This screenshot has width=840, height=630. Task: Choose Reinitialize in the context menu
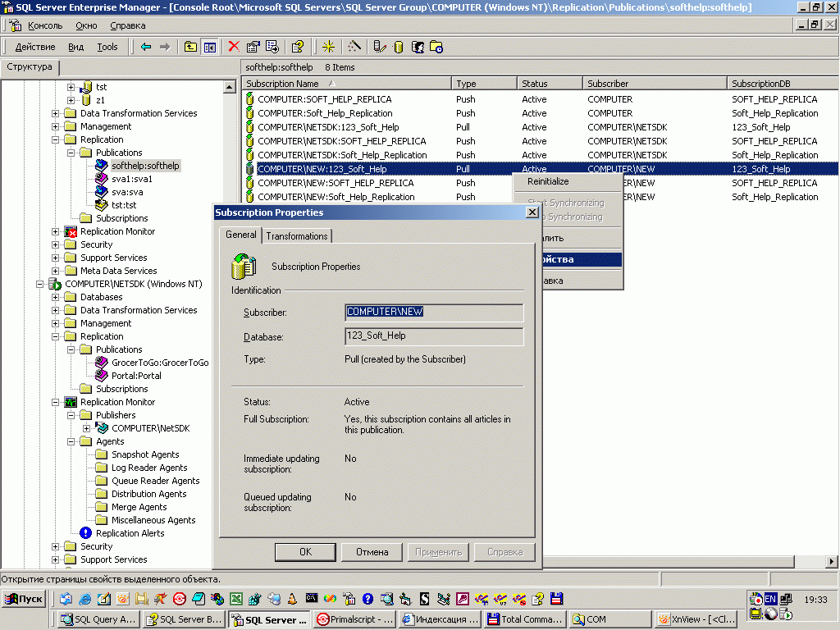(x=548, y=181)
